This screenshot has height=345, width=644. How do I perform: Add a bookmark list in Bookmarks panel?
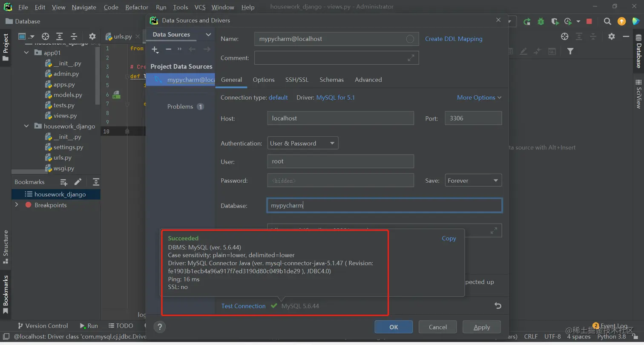click(64, 182)
